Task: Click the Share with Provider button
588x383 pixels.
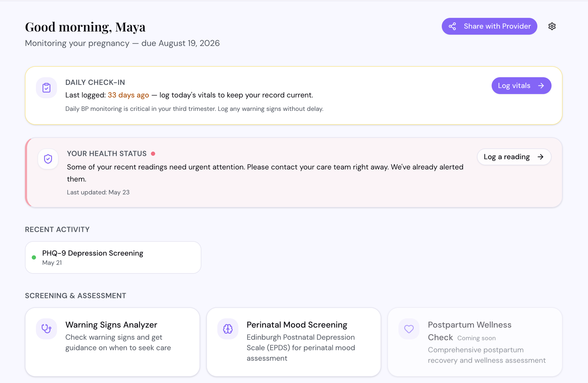Action: [x=489, y=26]
